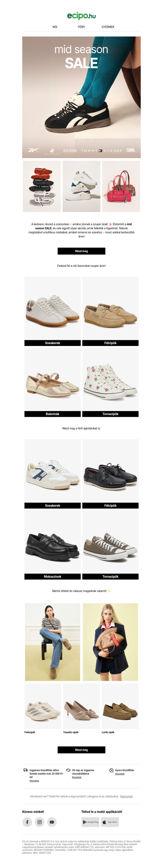Open the Instagram social icon
Viewport: 163px width, 868px height.
(x=40, y=822)
